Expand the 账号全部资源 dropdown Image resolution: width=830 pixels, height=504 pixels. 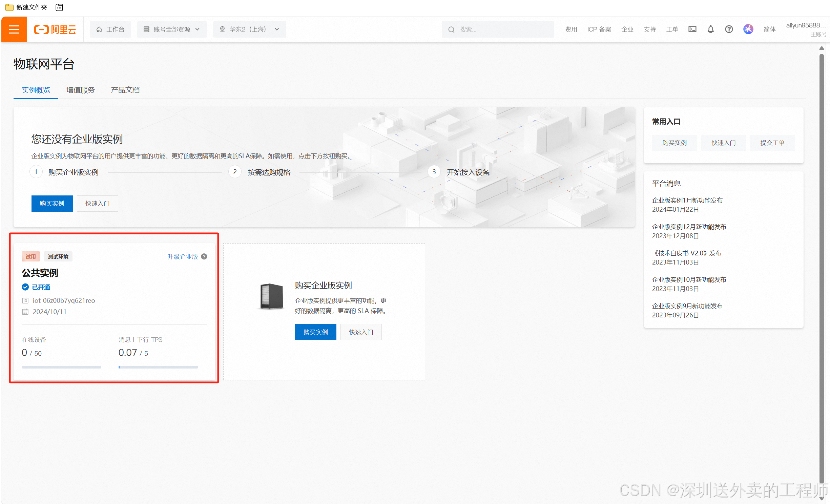click(x=172, y=29)
